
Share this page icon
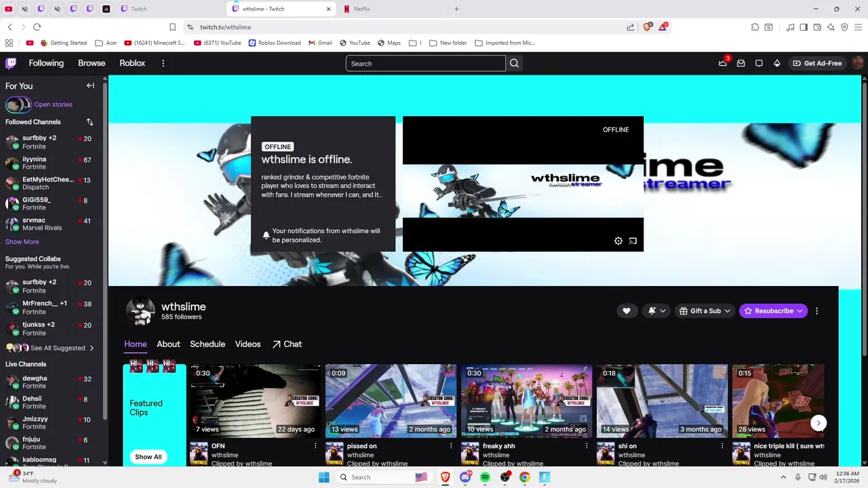point(631,27)
